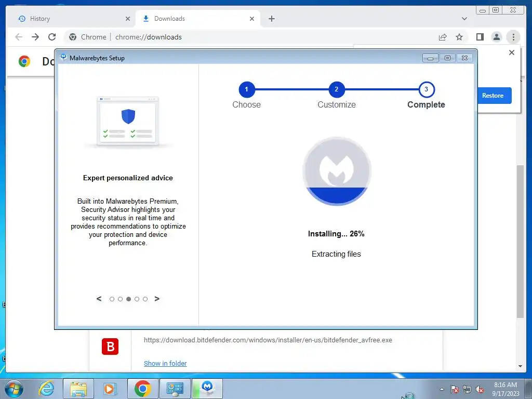Select the Downloads tab in Chrome

(198, 19)
